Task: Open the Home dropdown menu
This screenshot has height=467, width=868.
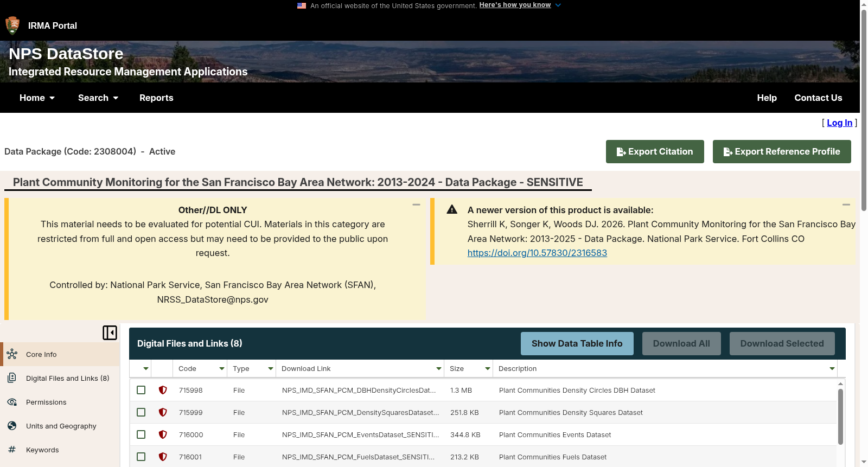Action: point(37,98)
